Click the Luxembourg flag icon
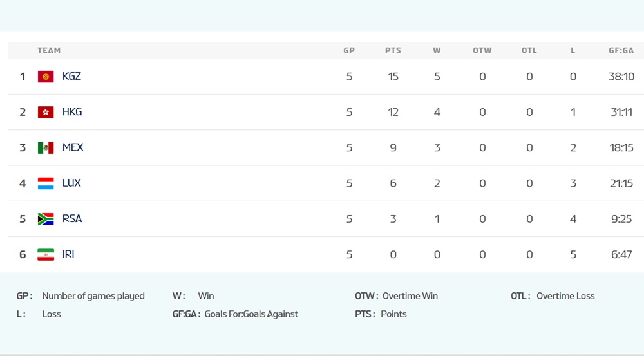 [45, 183]
